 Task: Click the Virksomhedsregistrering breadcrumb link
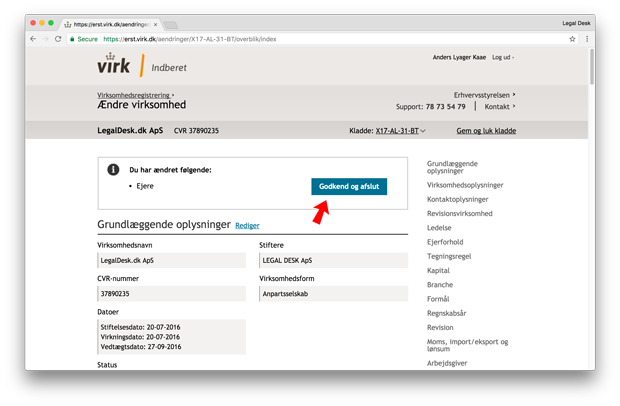coord(134,95)
